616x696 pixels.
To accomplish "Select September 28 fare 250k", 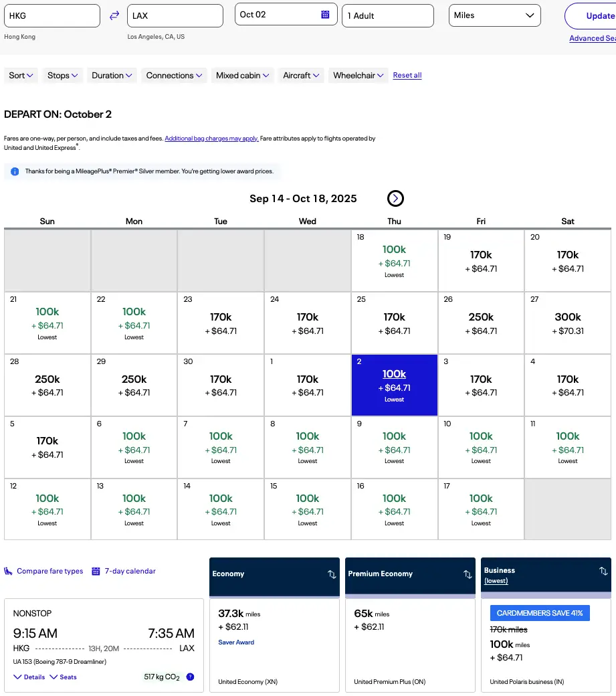I will point(47,385).
